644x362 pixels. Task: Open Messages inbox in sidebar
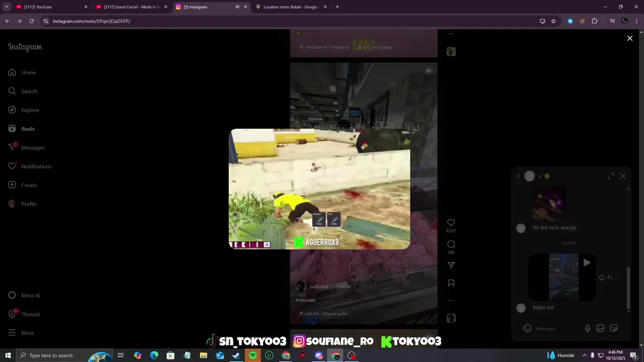point(27,147)
